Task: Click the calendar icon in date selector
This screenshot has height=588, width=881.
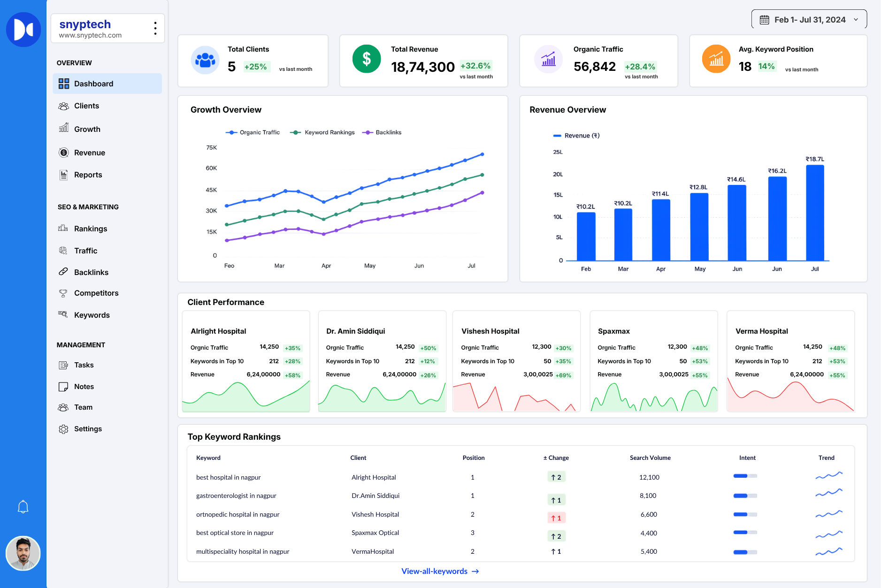Action: [765, 20]
